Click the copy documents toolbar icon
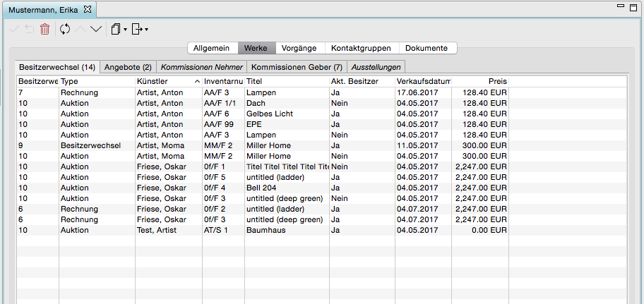The image size is (644, 304). (117, 29)
